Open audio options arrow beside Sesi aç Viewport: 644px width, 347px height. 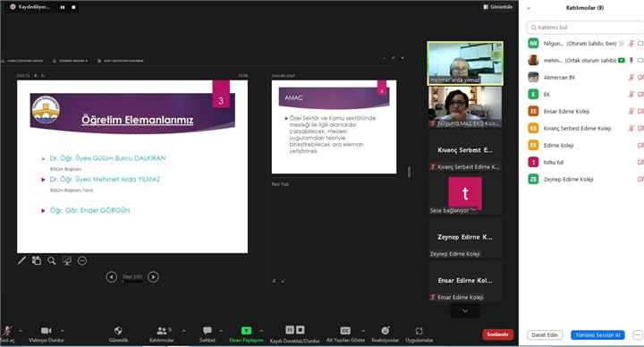[21, 331]
